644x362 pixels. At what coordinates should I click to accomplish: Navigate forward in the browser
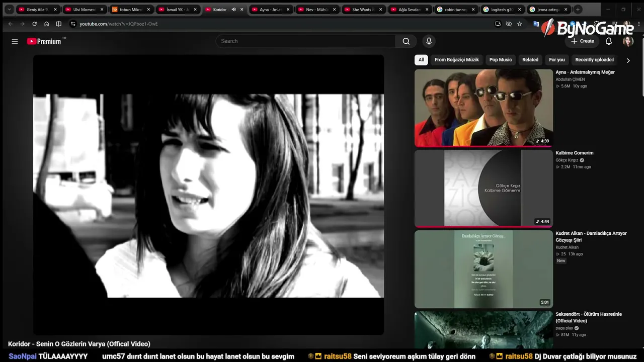pyautogui.click(x=22, y=24)
